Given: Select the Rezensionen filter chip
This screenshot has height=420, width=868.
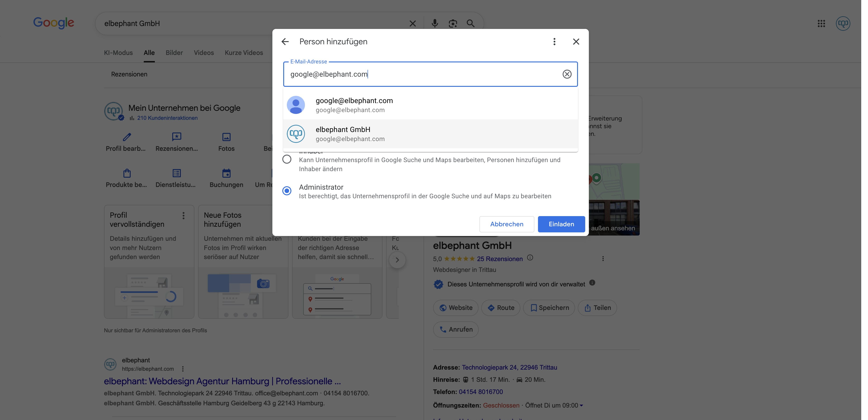Looking at the screenshot, I should [129, 74].
